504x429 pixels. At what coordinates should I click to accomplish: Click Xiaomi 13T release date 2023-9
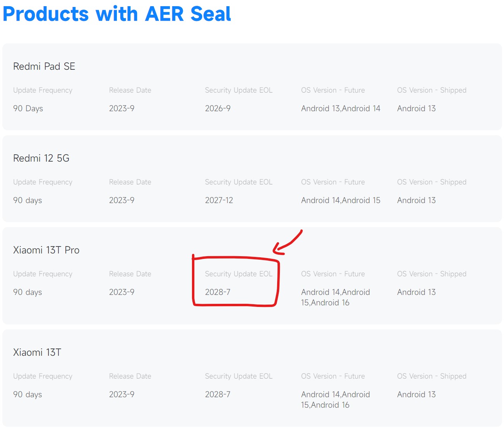(122, 395)
